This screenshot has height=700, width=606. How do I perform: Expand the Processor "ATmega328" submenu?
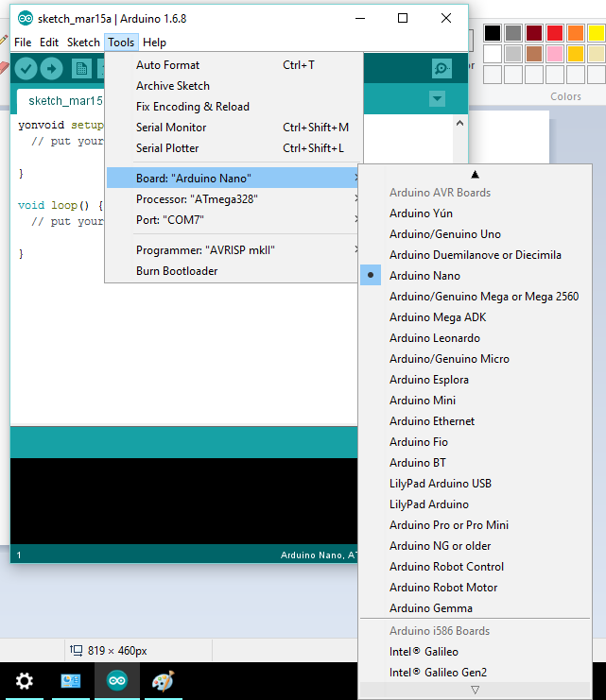(233, 199)
